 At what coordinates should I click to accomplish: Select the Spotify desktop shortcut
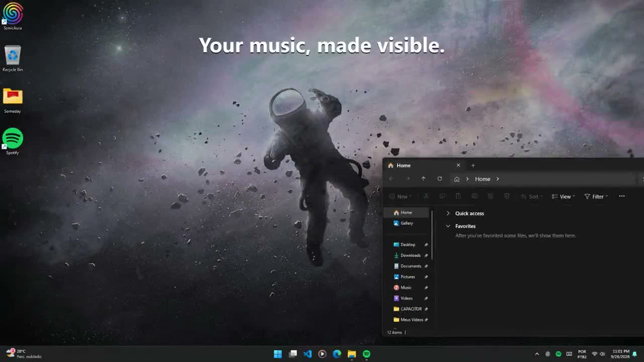point(13,141)
